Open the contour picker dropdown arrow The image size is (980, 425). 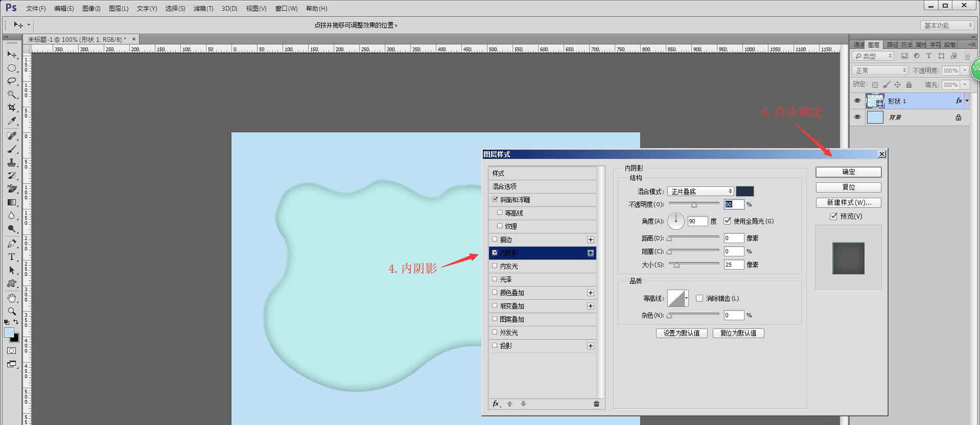click(686, 298)
